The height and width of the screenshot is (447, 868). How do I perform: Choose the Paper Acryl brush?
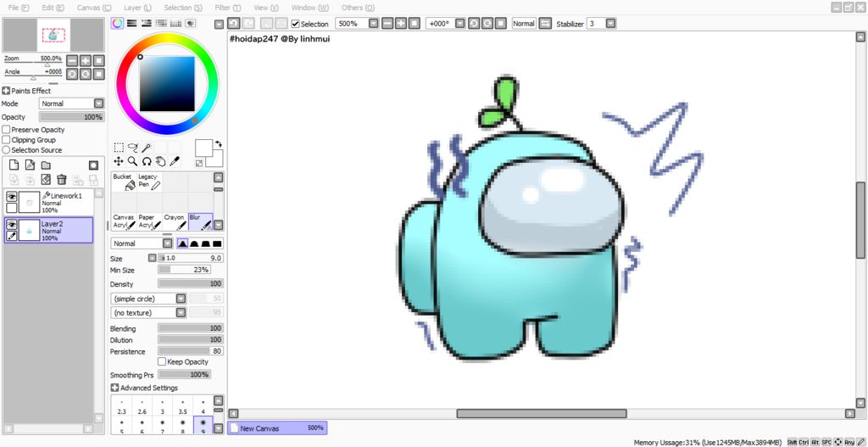tap(149, 221)
